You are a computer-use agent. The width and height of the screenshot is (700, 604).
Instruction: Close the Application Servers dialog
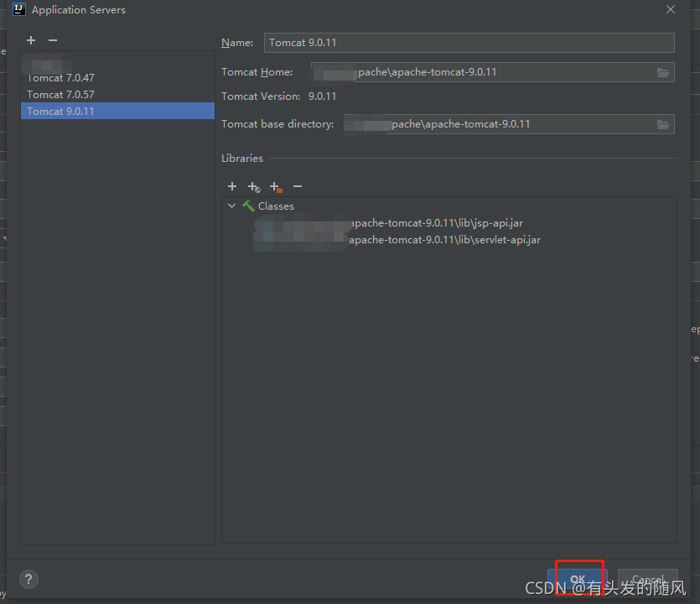pyautogui.click(x=671, y=9)
